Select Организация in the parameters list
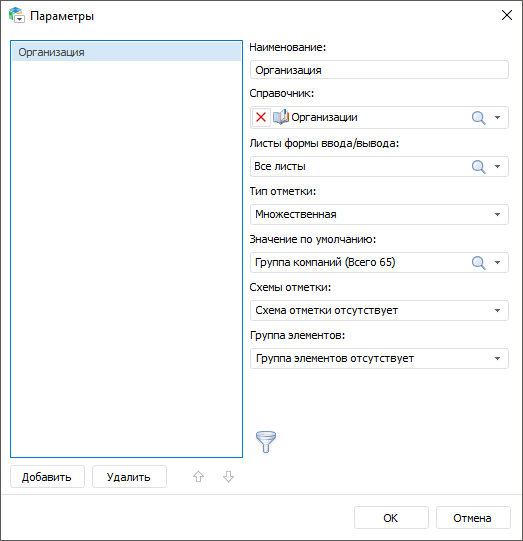This screenshot has width=523, height=541. 126,52
